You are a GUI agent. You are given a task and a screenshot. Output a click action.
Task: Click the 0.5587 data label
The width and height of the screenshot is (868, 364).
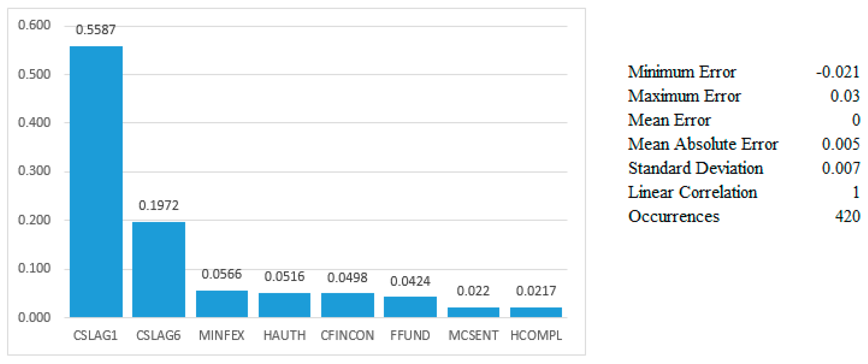coord(96,30)
